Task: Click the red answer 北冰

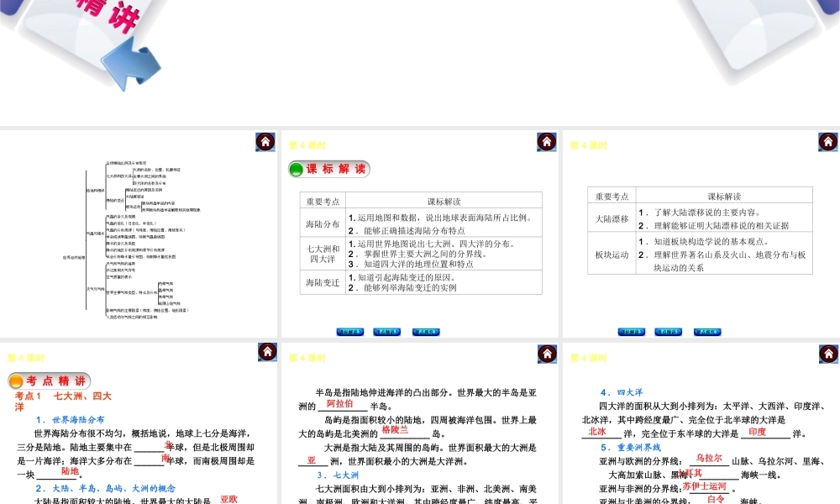Action: pyautogui.click(x=597, y=431)
